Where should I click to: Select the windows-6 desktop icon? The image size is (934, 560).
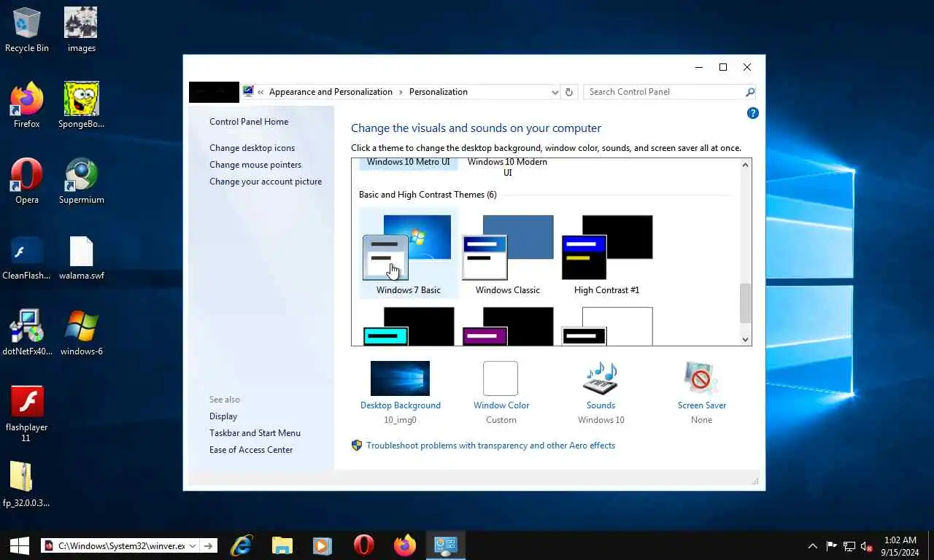(x=81, y=333)
